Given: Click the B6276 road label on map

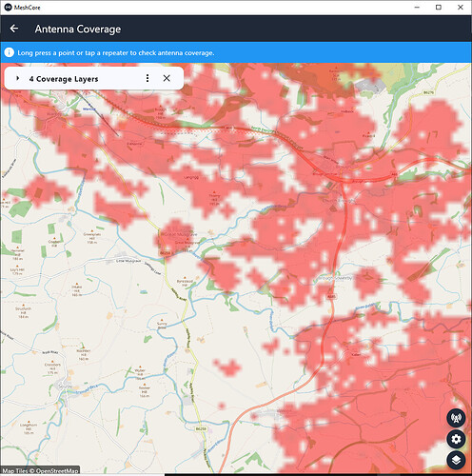Looking at the screenshot, I should click(428, 92).
